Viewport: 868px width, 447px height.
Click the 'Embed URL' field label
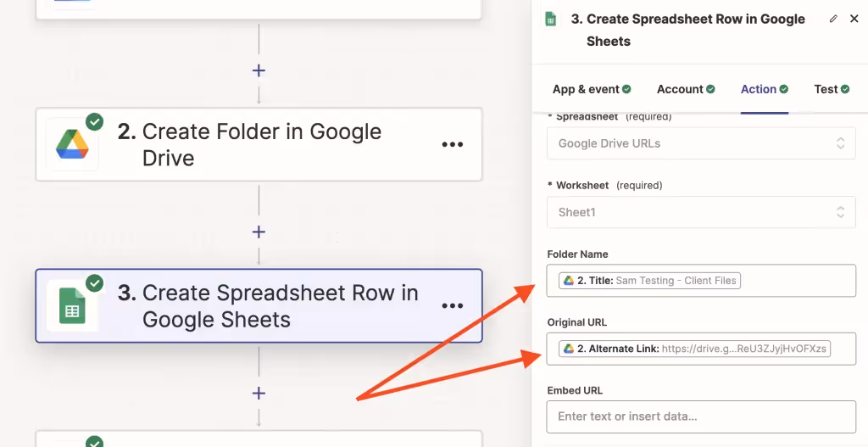[x=575, y=390]
